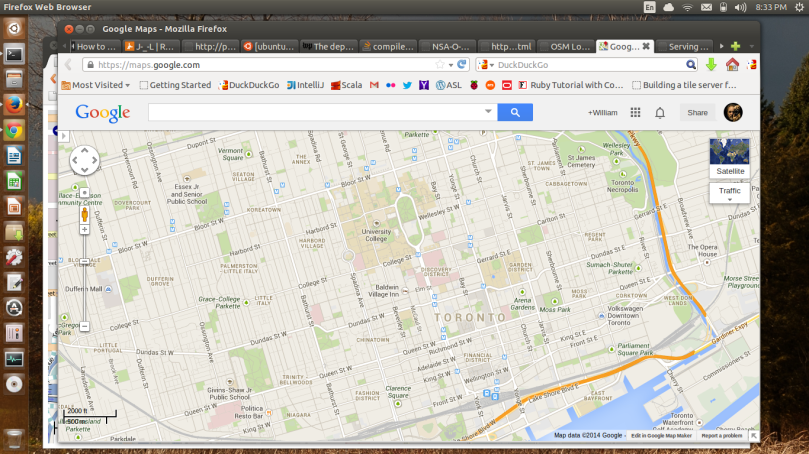
Task: Open the user account avatar
Action: pyautogui.click(x=733, y=112)
